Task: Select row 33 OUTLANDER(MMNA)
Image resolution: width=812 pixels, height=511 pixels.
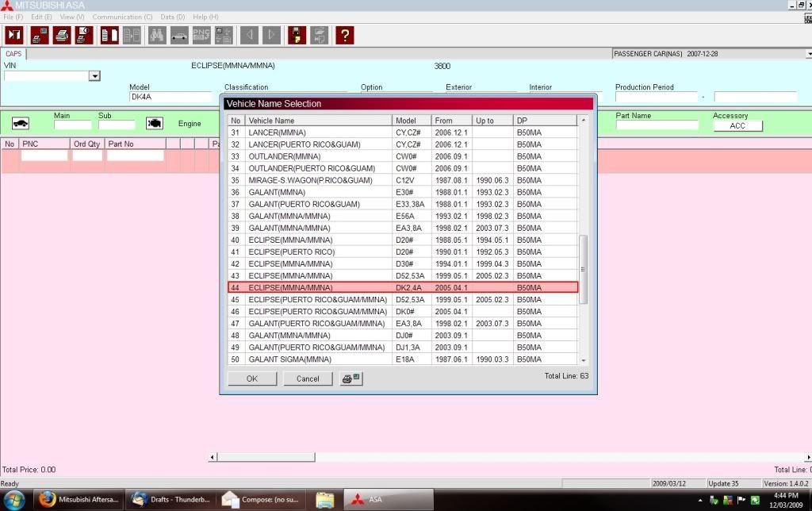Action: 403,156
